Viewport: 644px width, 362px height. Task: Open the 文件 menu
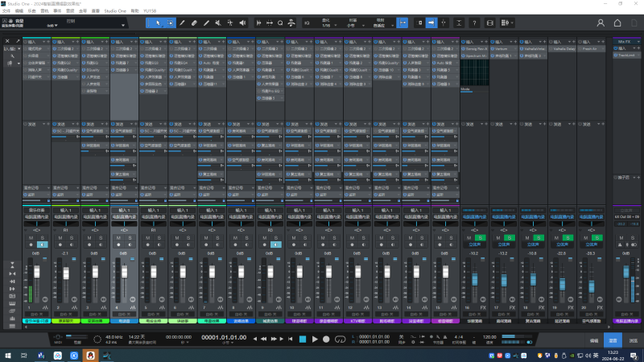6,11
